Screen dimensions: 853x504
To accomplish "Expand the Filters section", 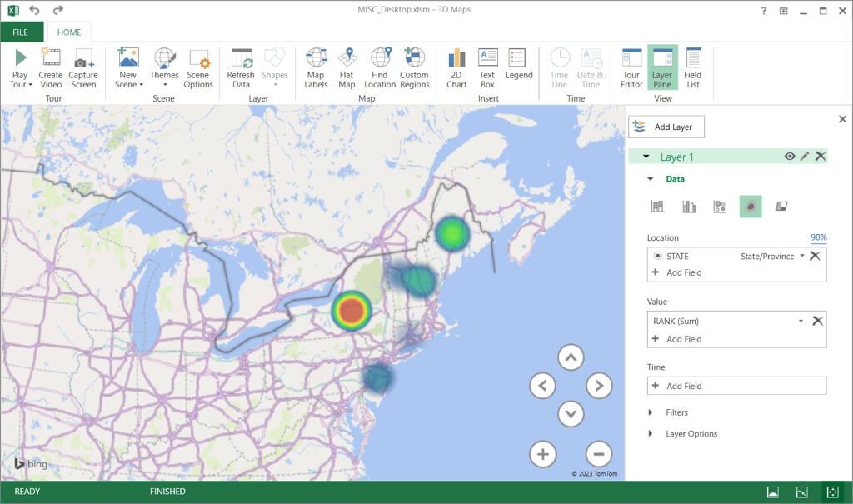I will click(x=676, y=412).
